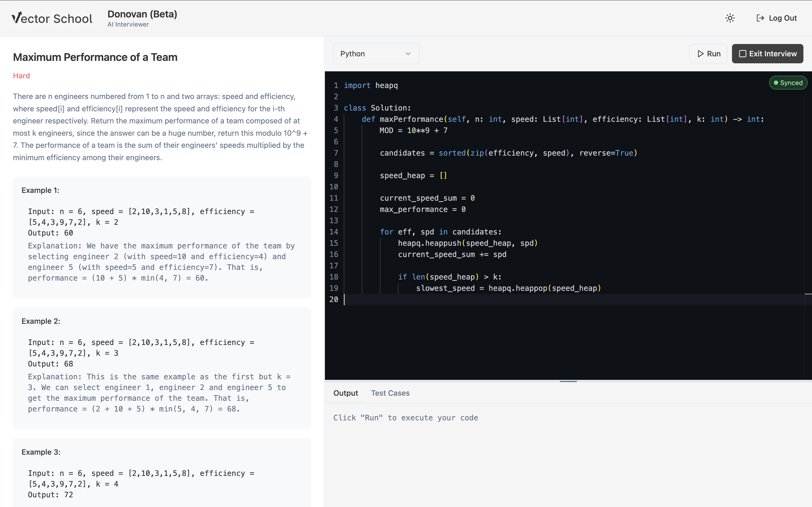812x507 pixels.
Task: Click the square icon in Exit Interview
Action: click(x=742, y=54)
